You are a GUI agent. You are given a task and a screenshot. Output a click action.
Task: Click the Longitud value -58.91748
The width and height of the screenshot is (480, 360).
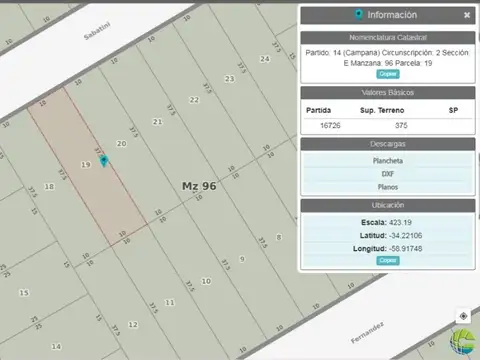(x=405, y=249)
